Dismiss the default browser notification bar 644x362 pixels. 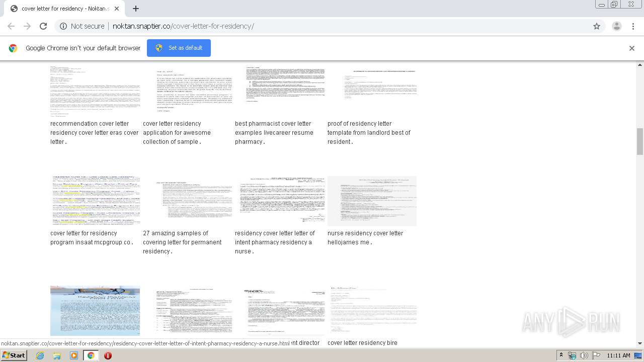(x=631, y=48)
